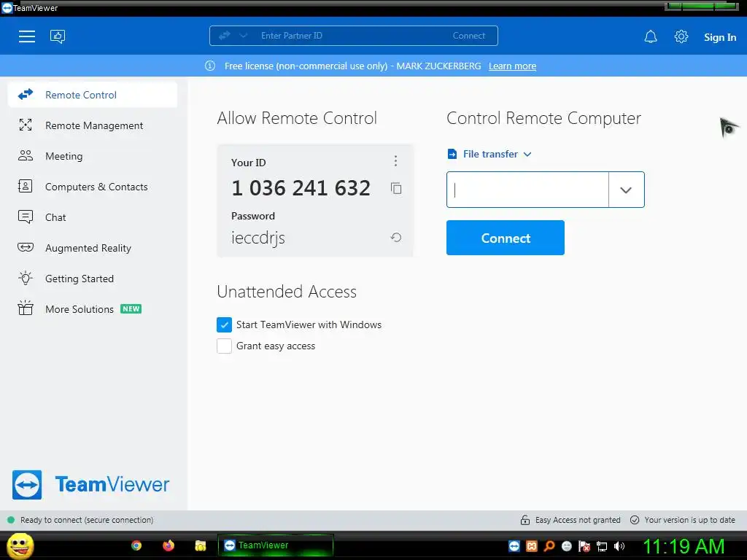Open the partner ID history dropdown arrow
747x560 pixels.
point(626,190)
